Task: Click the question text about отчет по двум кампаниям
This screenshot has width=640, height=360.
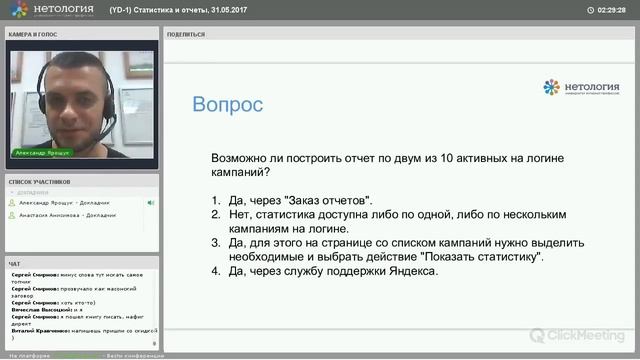Action: point(387,165)
